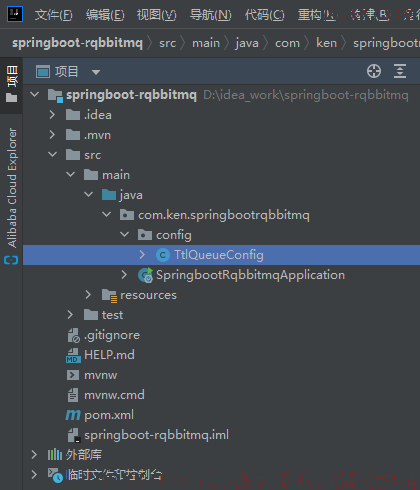Screen dimensions: 420x490
Task: Expand the .idea folder
Action: pos(52,115)
